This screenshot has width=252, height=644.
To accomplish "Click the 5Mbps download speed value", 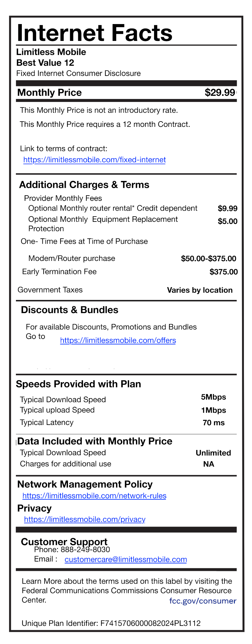I will click(214, 397).
